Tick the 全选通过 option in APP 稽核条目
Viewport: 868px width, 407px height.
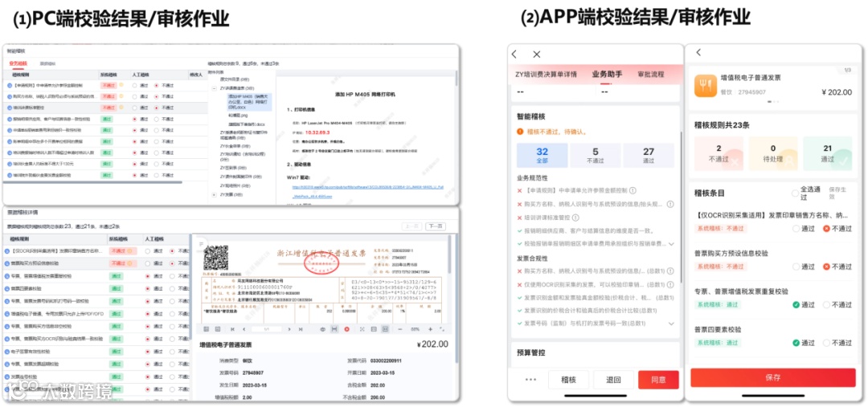click(x=795, y=193)
